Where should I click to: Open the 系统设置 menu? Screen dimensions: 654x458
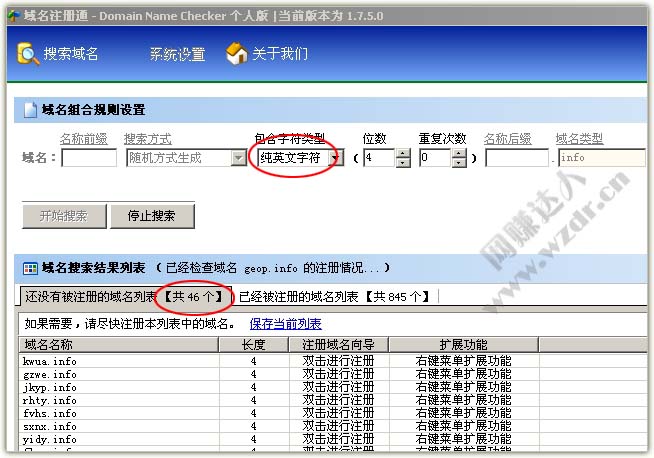click(x=178, y=54)
